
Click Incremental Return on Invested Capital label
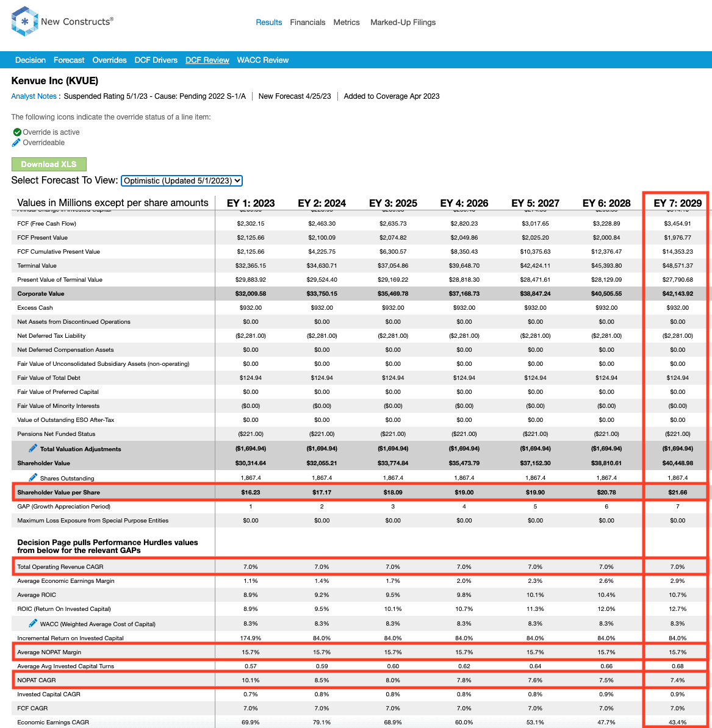coord(71,638)
